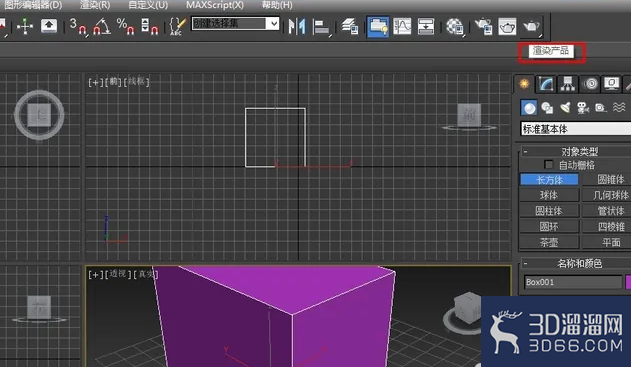Open the Rendering (R) menu
The image size is (631, 367).
[x=95, y=5]
